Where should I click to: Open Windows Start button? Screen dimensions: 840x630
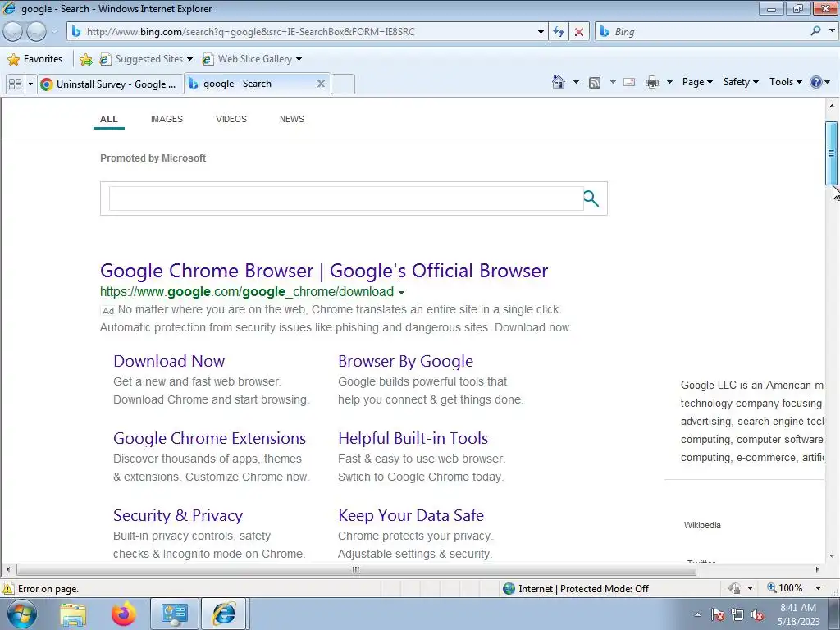pos(21,614)
